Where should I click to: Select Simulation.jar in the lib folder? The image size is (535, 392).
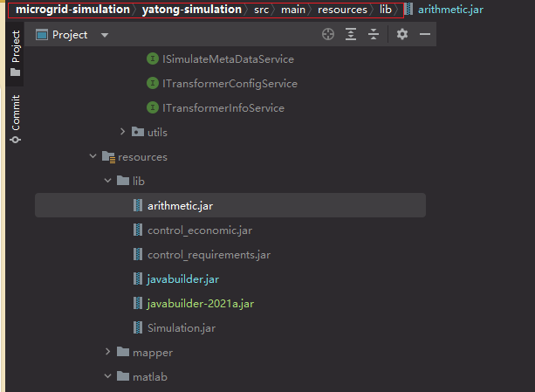point(181,328)
